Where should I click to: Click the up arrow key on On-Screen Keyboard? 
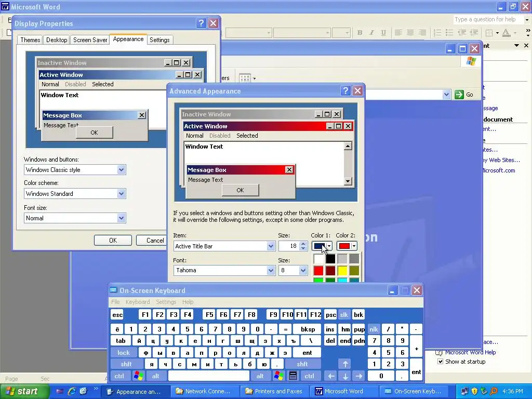345,364
